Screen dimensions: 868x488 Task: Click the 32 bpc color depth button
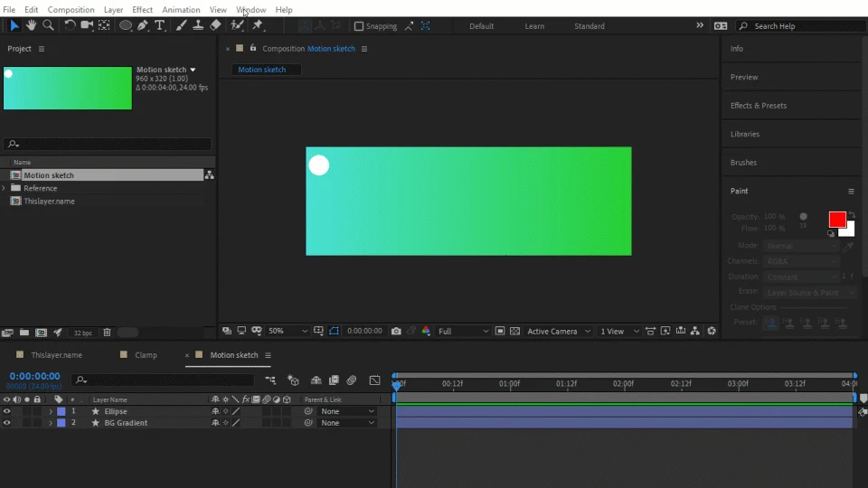click(83, 333)
